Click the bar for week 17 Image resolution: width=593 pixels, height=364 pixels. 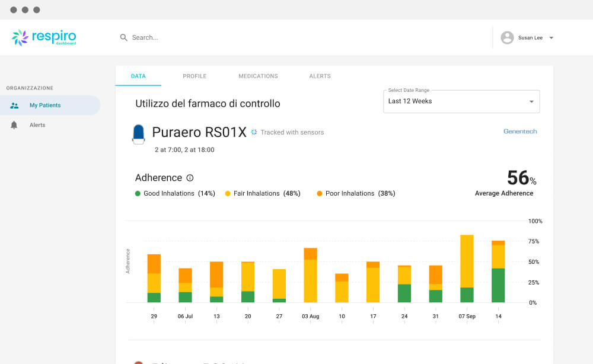[x=373, y=282]
